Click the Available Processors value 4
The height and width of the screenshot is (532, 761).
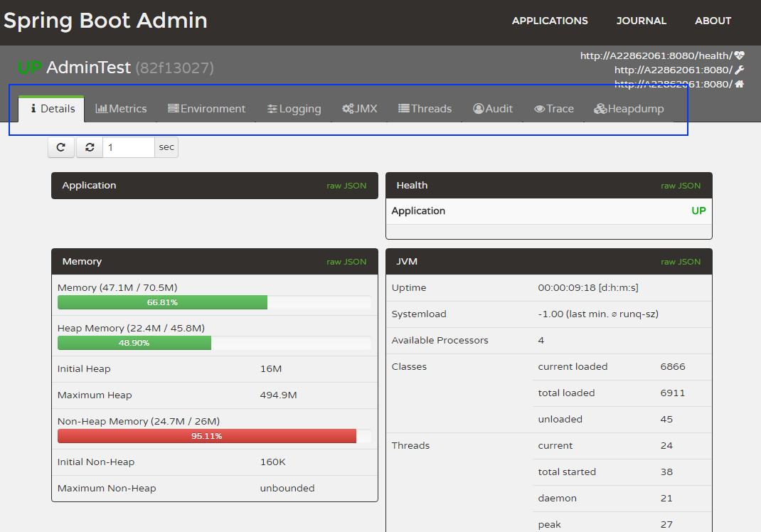point(541,340)
